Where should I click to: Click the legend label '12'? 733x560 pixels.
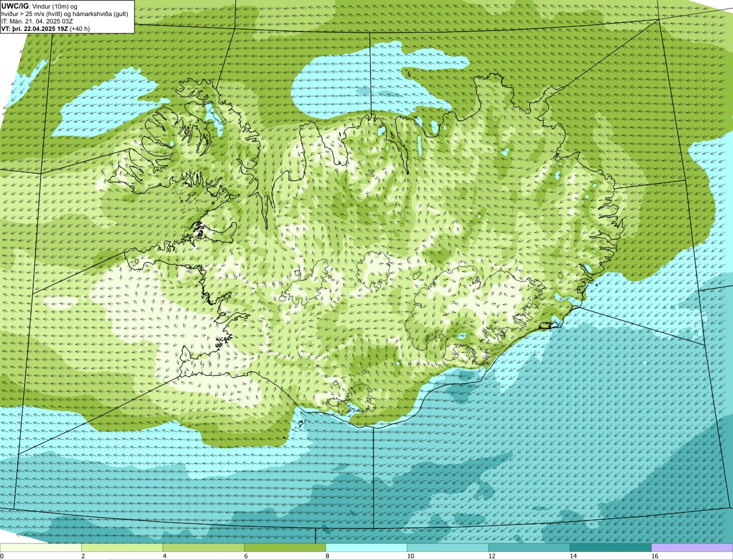(492, 556)
